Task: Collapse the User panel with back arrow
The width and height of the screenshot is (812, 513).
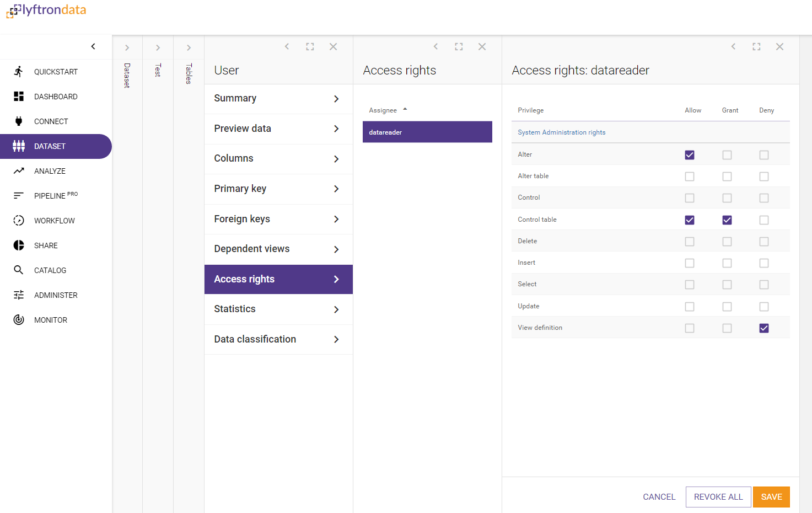Action: pyautogui.click(x=287, y=47)
